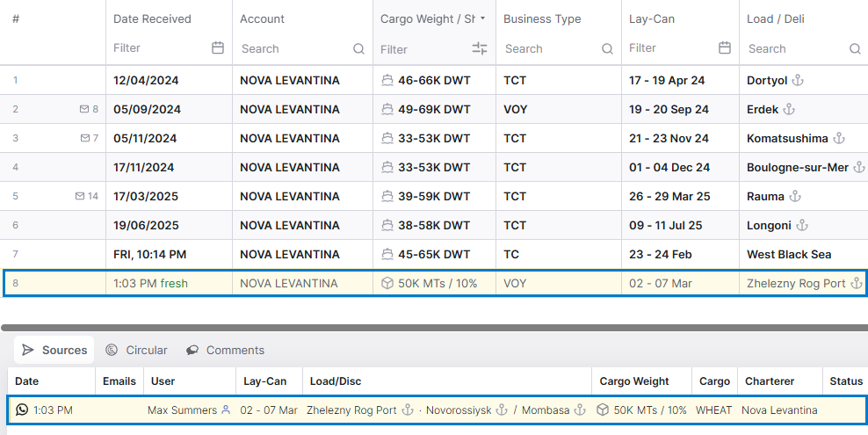Click the anchor icon next to Dortyol
Viewport: 868px width, 435px height.
(x=798, y=80)
